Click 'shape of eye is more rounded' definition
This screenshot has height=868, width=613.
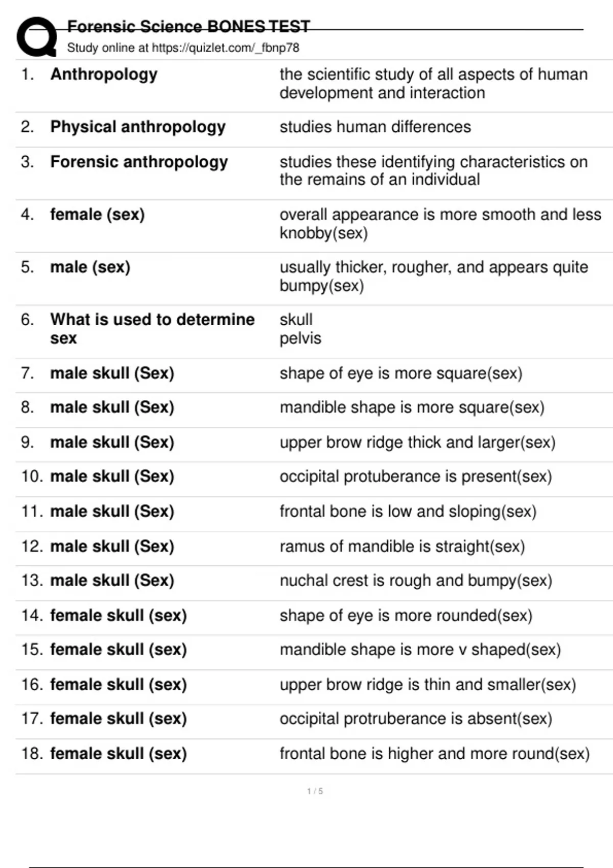click(x=406, y=615)
